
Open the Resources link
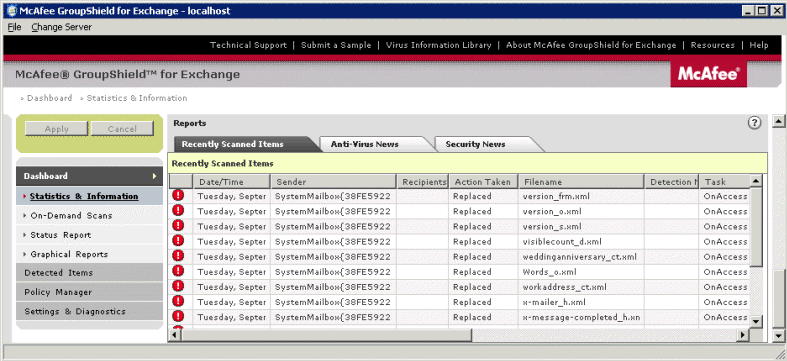click(712, 45)
